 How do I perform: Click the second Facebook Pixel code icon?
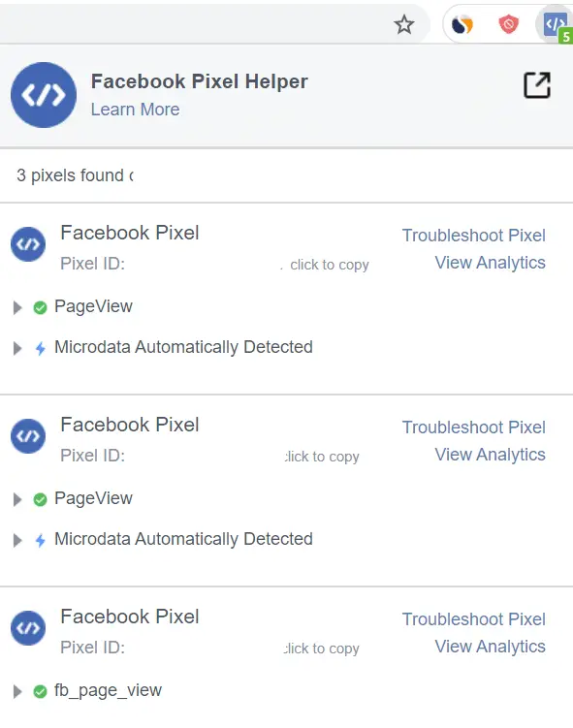28,436
